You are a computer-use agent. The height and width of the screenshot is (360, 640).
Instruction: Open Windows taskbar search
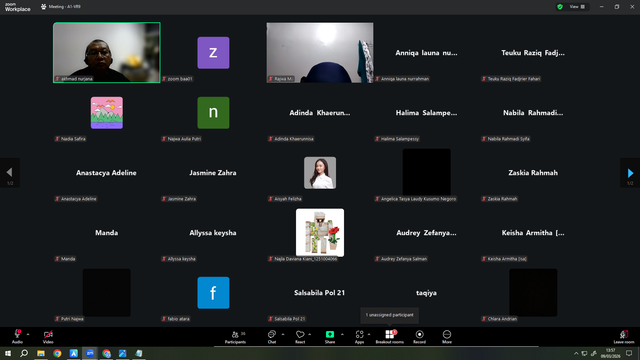pyautogui.click(x=24, y=353)
